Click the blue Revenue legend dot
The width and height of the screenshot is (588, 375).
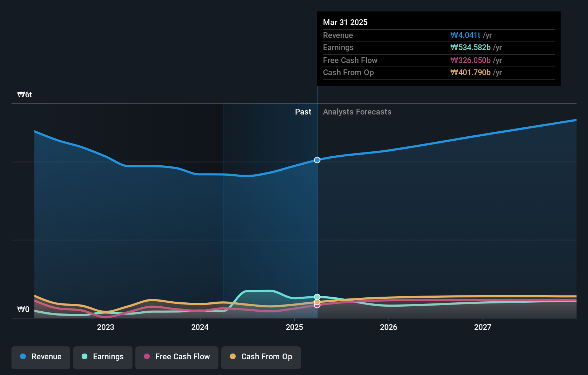coord(23,357)
